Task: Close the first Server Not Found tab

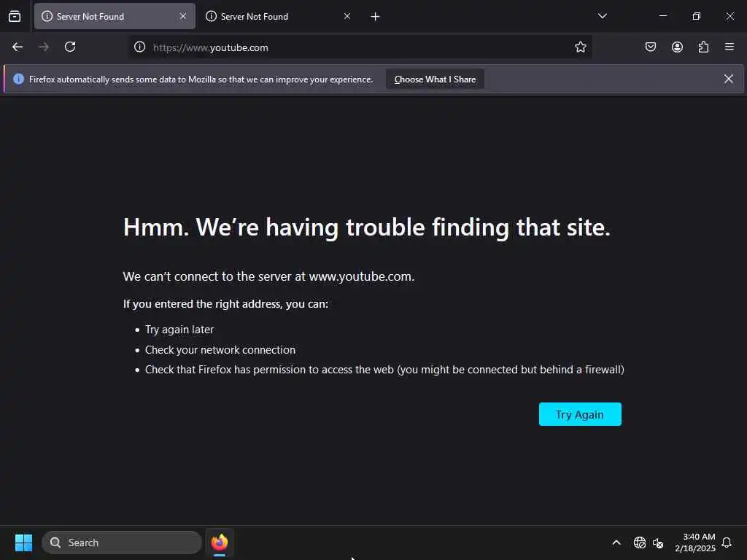Action: coord(183,16)
